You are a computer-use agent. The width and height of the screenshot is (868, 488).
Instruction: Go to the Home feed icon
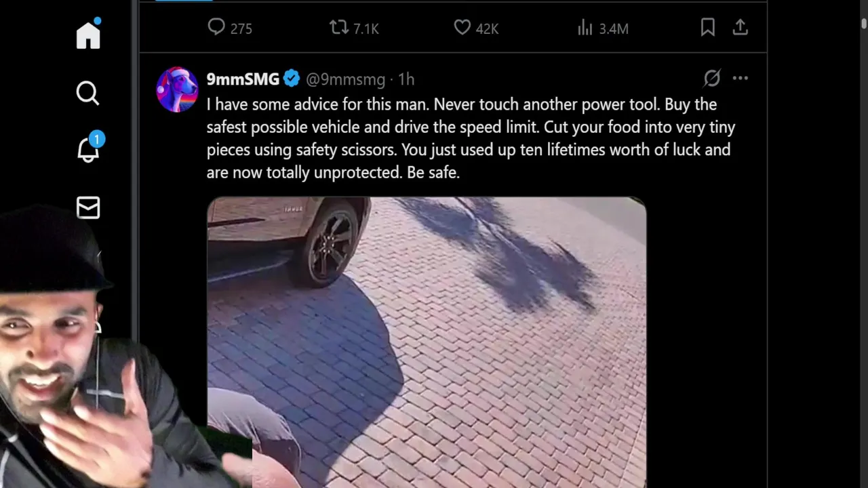(x=88, y=35)
